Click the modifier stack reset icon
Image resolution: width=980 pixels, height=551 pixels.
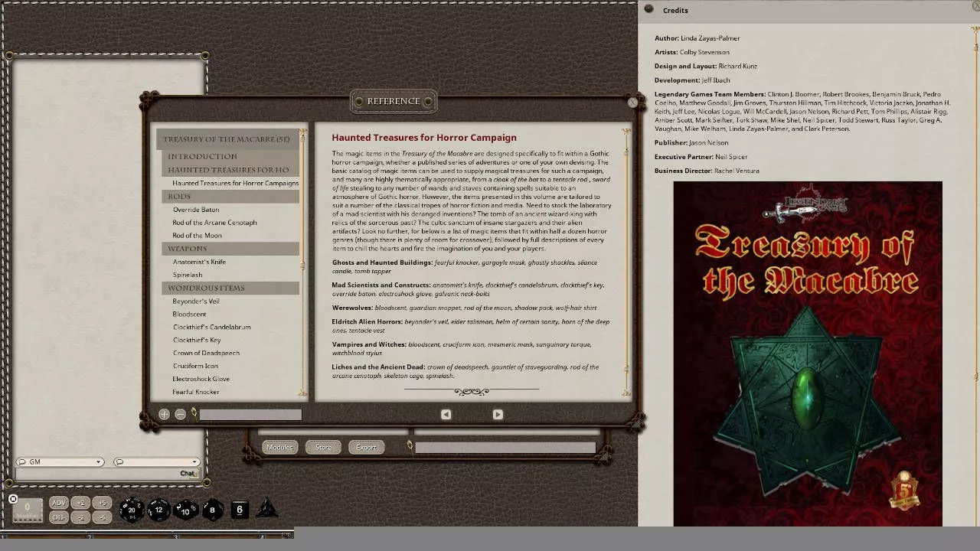tap(13, 499)
